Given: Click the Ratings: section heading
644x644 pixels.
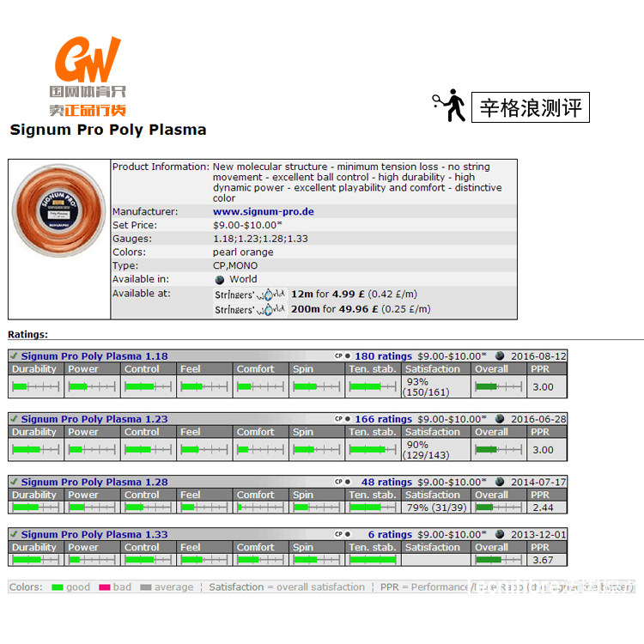Looking at the screenshot, I should pos(28,334).
